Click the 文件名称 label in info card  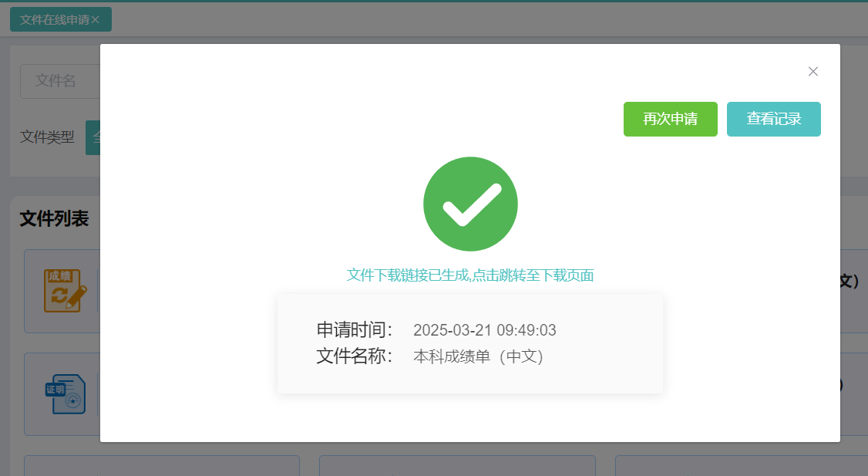(355, 356)
